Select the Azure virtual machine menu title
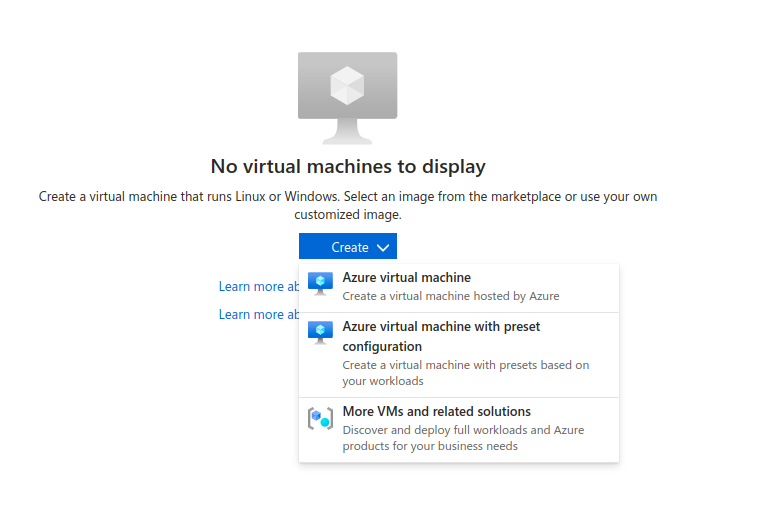Screen dimensions: 762x517 coord(406,278)
